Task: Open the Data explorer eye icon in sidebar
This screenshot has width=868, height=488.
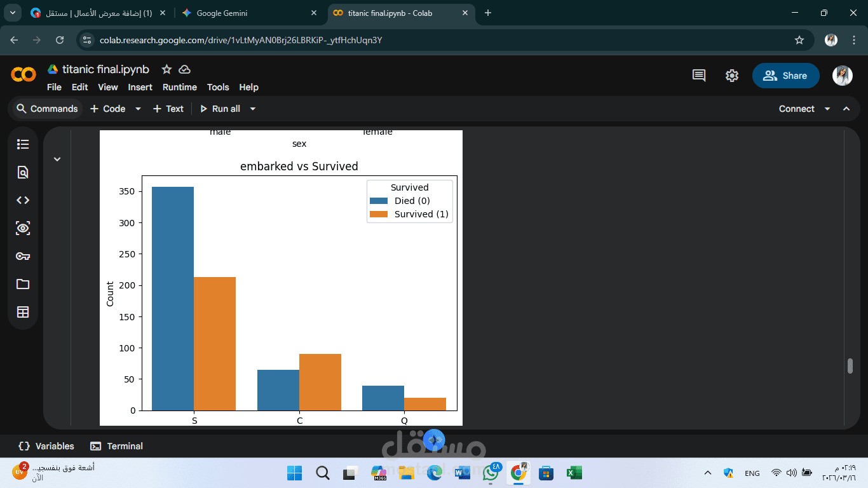Action: (x=23, y=228)
